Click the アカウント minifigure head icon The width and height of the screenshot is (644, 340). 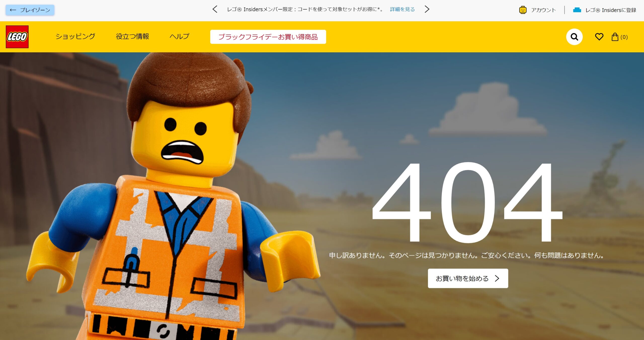(523, 10)
